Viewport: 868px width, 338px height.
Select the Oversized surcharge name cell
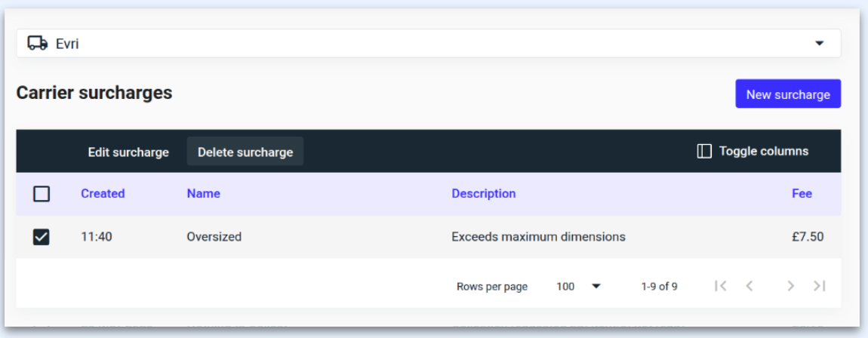tap(214, 237)
